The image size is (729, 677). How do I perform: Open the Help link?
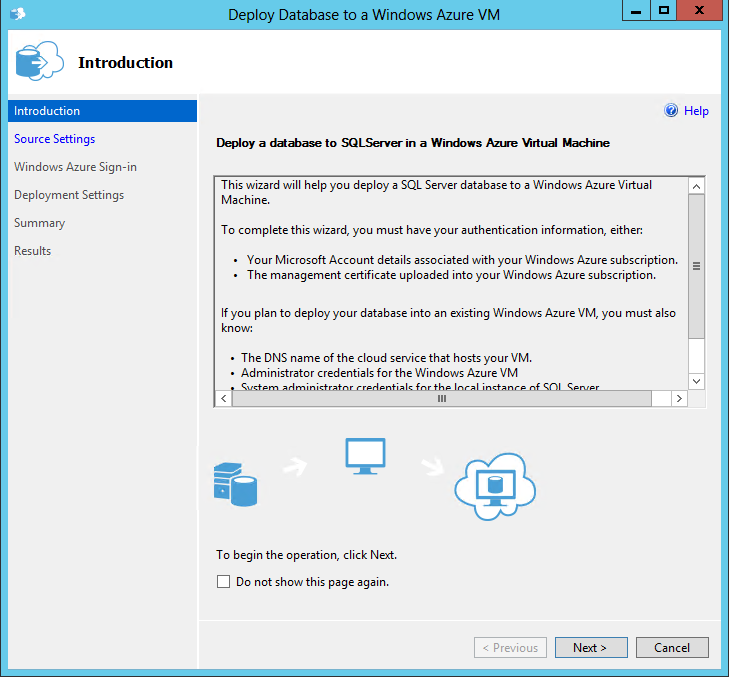696,111
